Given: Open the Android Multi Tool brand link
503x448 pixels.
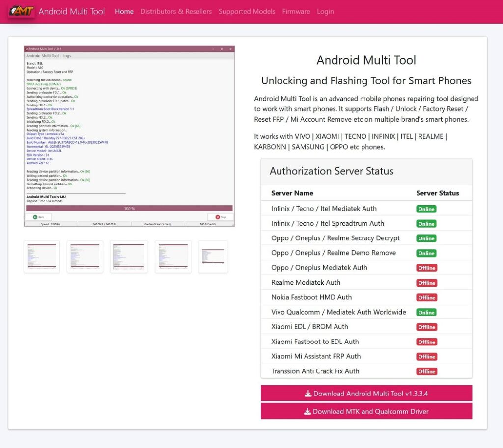Looking at the screenshot, I should tap(72, 12).
